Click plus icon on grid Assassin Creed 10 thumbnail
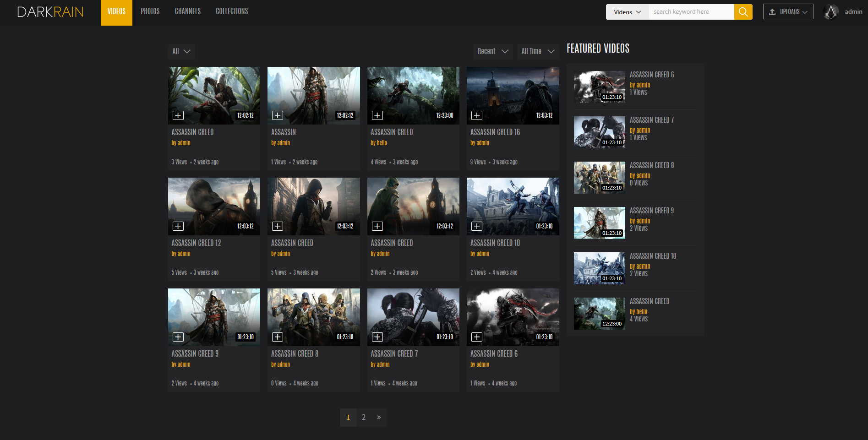The width and height of the screenshot is (868, 440). pyautogui.click(x=477, y=226)
